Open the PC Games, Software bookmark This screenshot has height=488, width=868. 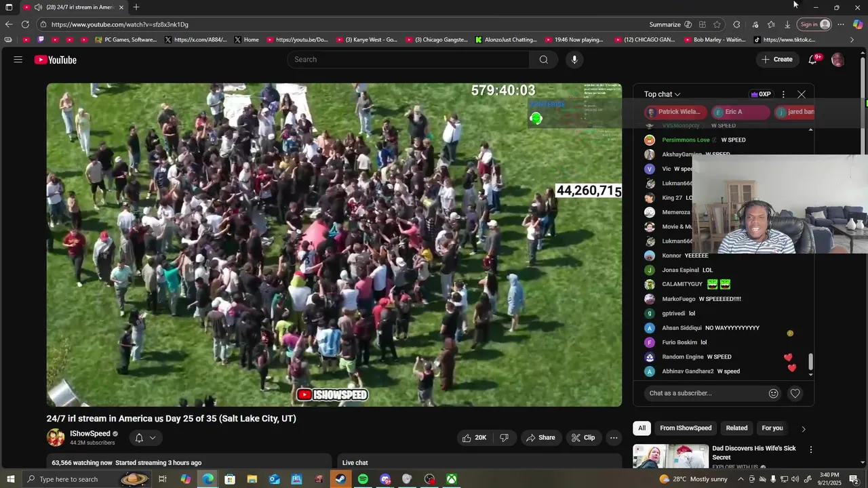125,40
